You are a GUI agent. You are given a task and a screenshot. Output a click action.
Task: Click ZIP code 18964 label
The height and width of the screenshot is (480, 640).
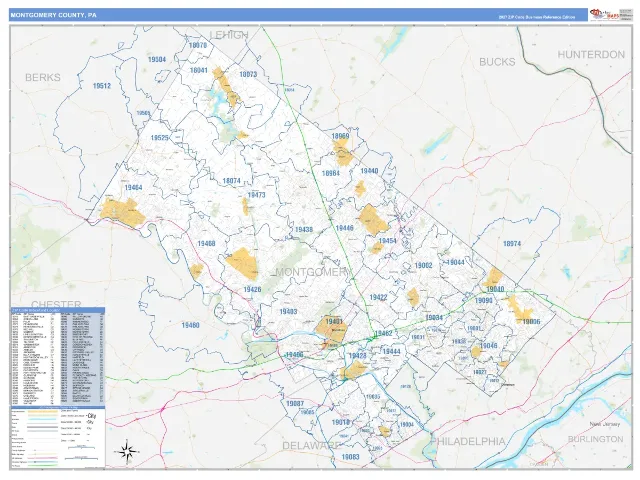click(331, 173)
